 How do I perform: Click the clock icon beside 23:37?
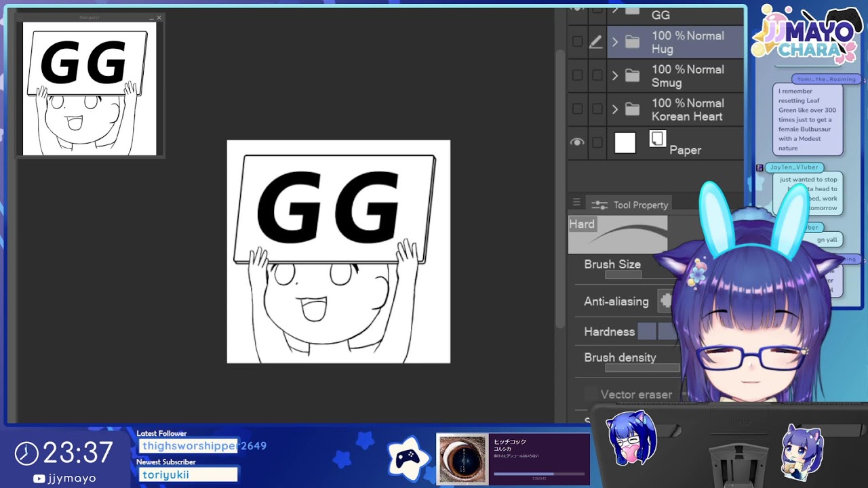pos(26,453)
